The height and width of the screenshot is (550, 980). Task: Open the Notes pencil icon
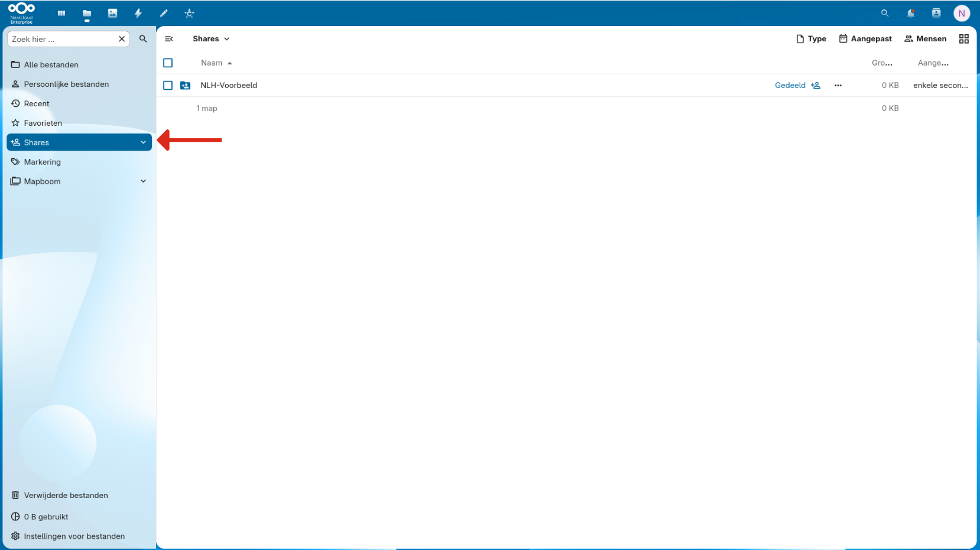(164, 13)
